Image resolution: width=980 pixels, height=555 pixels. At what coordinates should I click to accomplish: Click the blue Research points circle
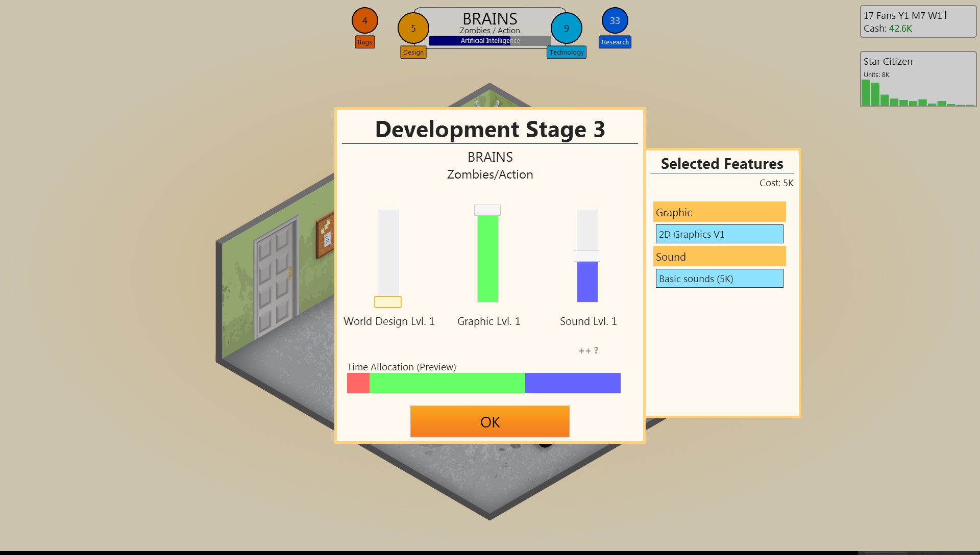tap(615, 21)
